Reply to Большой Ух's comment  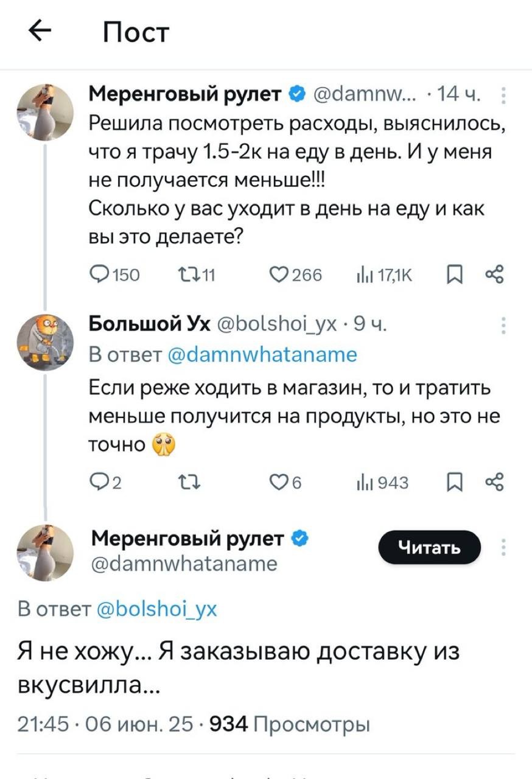click(x=98, y=483)
